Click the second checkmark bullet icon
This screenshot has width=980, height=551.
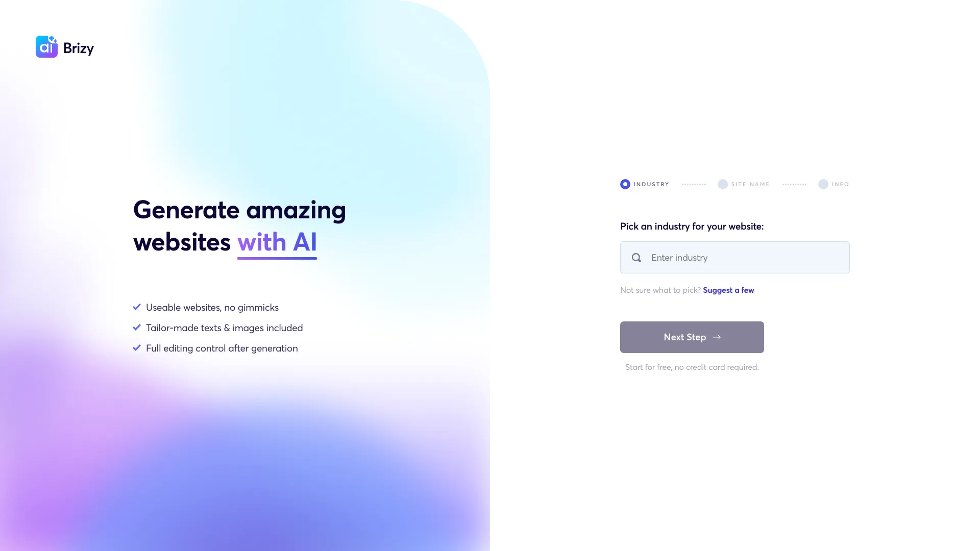coord(137,328)
